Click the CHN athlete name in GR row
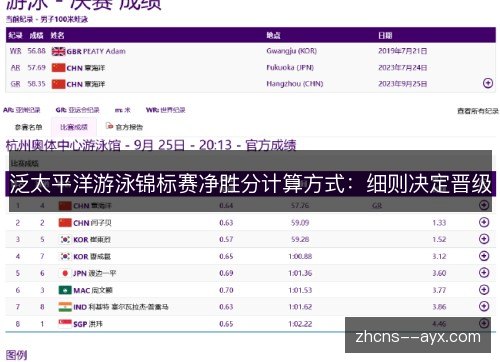Viewport: 500px width, 362px height. coord(86,84)
